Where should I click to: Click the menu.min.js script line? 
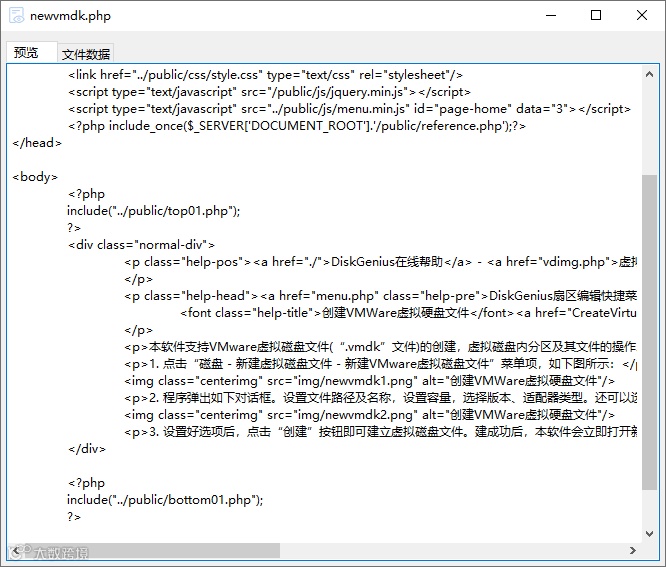click(349, 109)
